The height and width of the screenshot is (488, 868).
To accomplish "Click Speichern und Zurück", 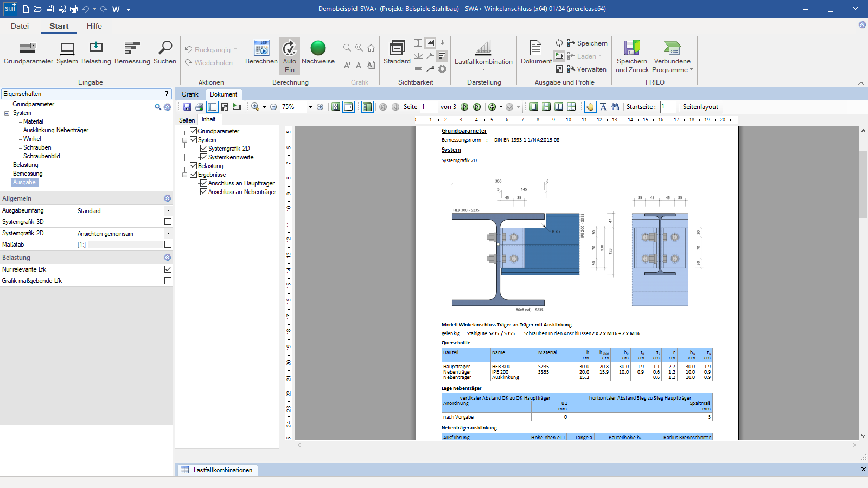I will pos(632,56).
